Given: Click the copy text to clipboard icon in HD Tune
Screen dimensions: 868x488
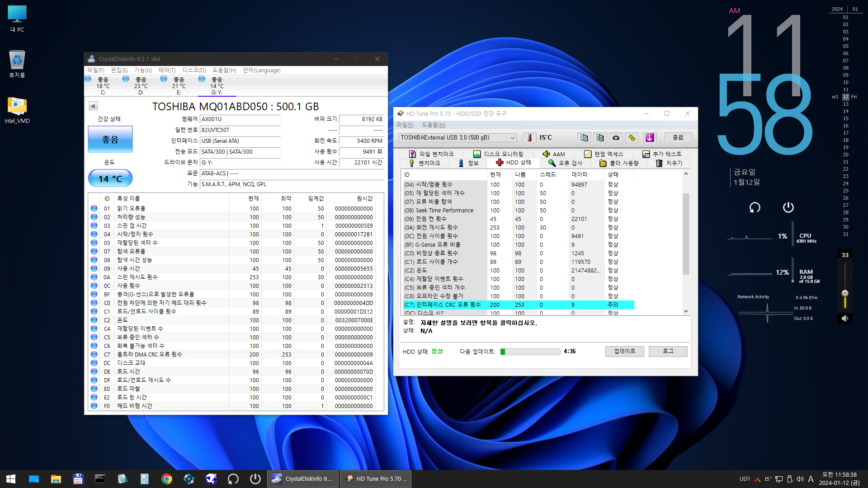Looking at the screenshot, I should tap(584, 138).
